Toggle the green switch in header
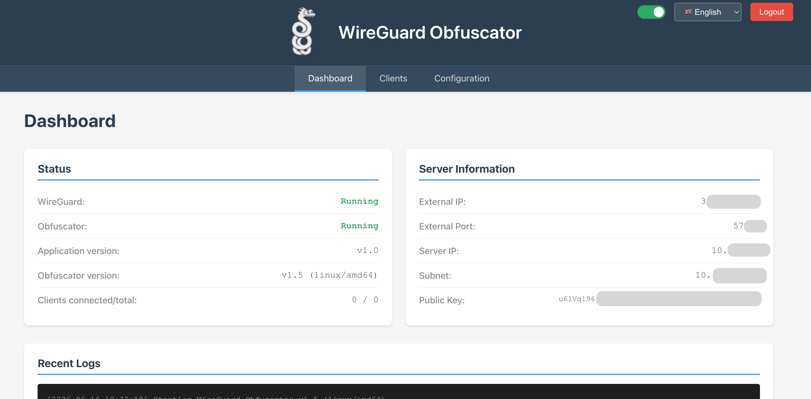 tap(651, 12)
